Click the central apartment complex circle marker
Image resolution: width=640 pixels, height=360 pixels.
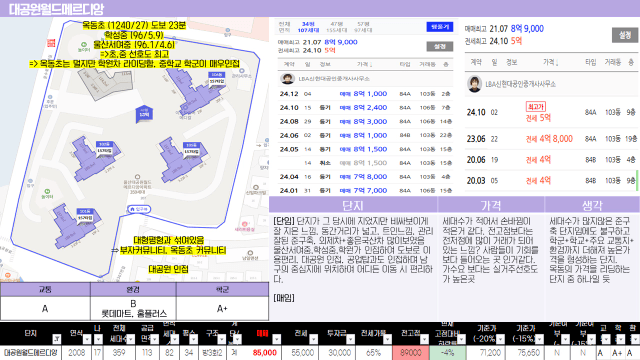pos(138,177)
